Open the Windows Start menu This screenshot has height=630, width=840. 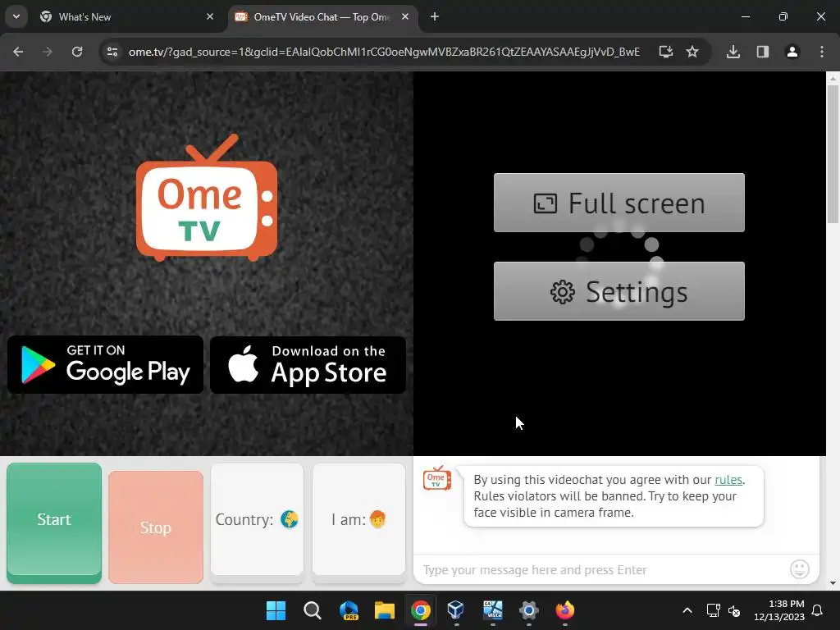click(276, 610)
